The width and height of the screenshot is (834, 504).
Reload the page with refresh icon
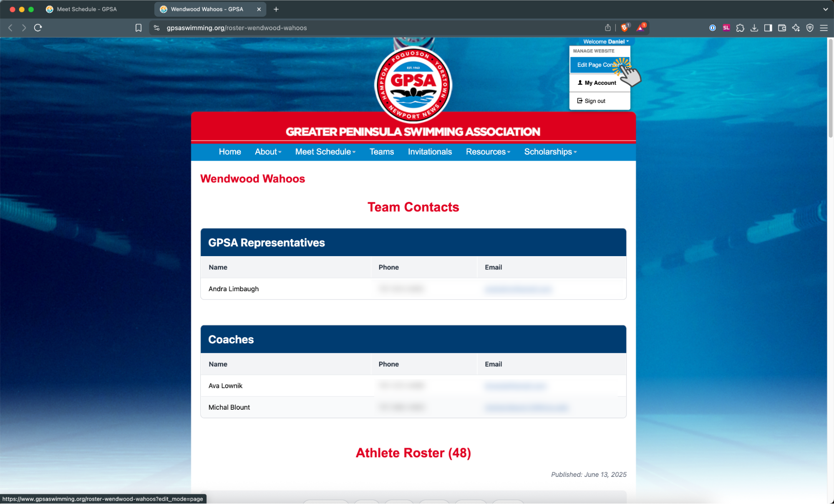coord(38,28)
